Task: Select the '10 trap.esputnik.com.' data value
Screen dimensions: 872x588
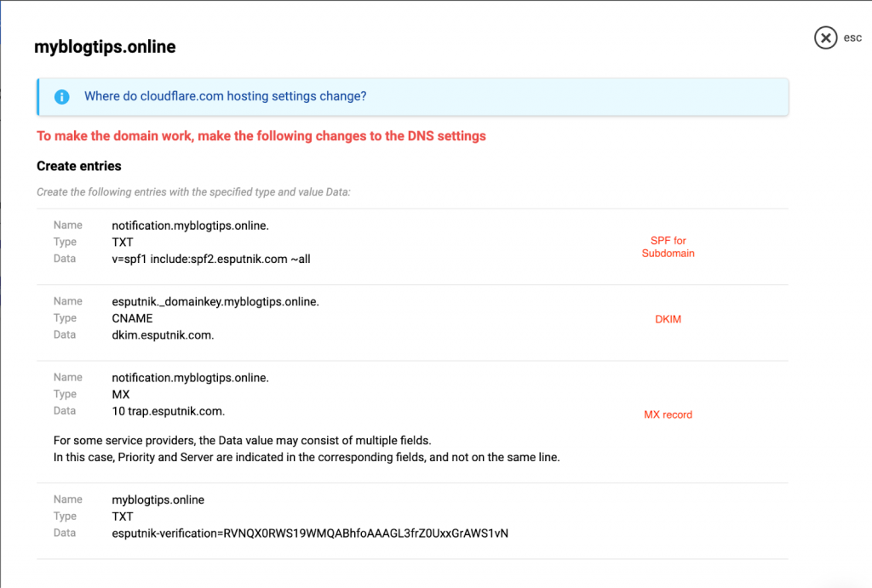Action: [x=168, y=411]
